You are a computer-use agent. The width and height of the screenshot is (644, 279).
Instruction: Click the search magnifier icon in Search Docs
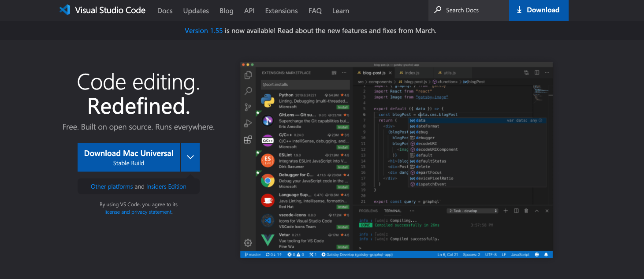point(438,10)
